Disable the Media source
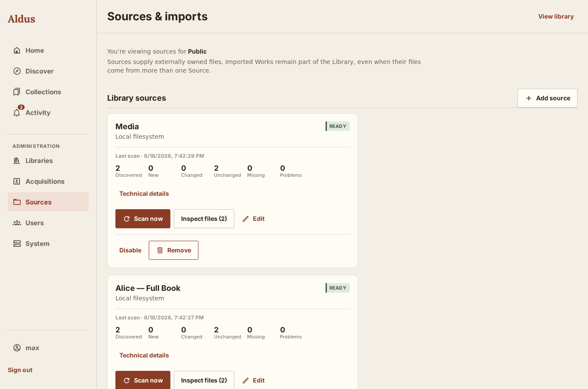 130,250
